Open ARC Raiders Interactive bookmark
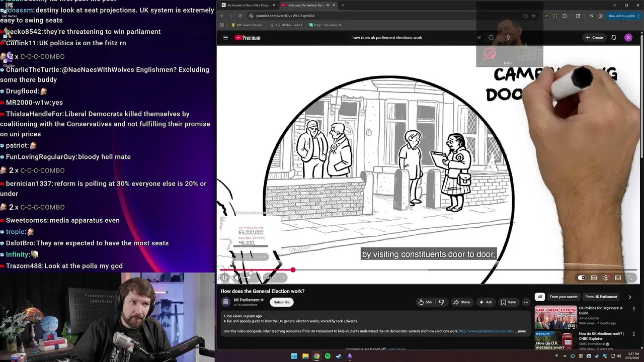 click(248, 25)
